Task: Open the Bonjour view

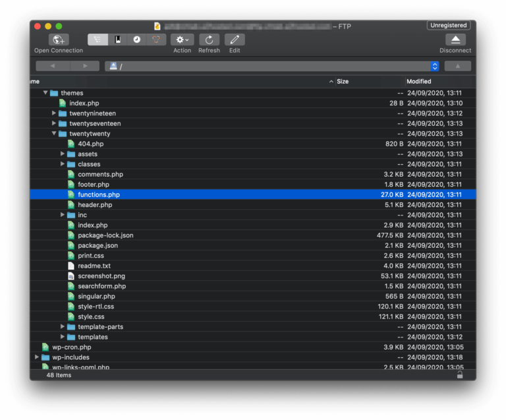Action: coord(156,40)
